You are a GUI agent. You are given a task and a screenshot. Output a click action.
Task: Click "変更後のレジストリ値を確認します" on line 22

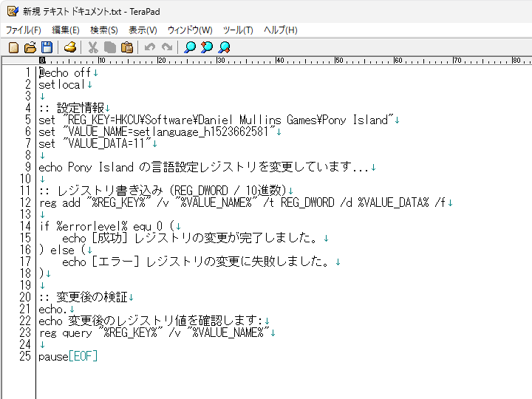click(x=163, y=321)
